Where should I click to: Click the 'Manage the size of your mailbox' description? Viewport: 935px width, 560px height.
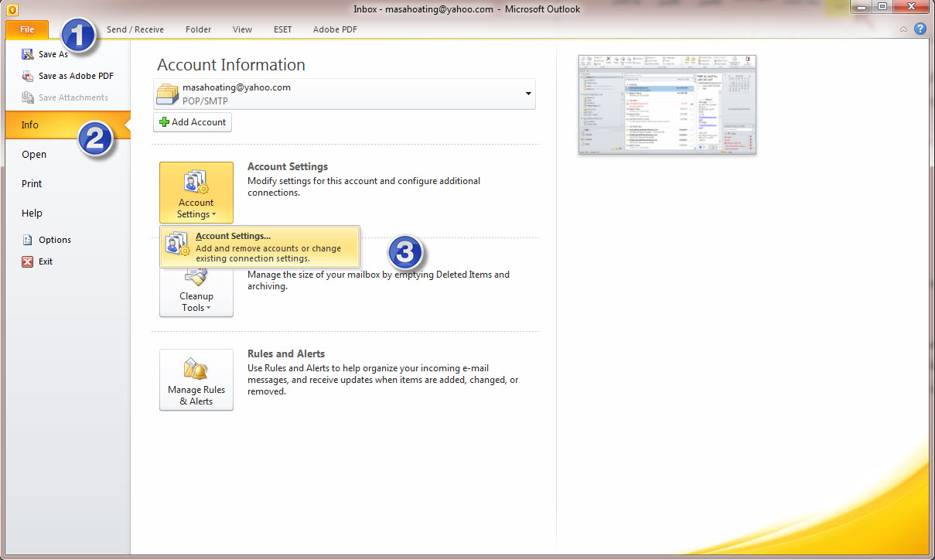click(x=378, y=280)
